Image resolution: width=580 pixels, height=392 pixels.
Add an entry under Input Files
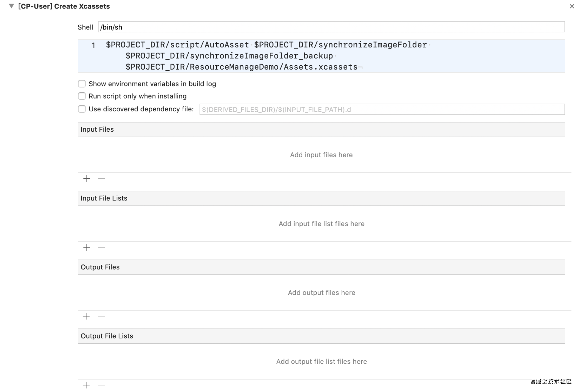(x=87, y=178)
